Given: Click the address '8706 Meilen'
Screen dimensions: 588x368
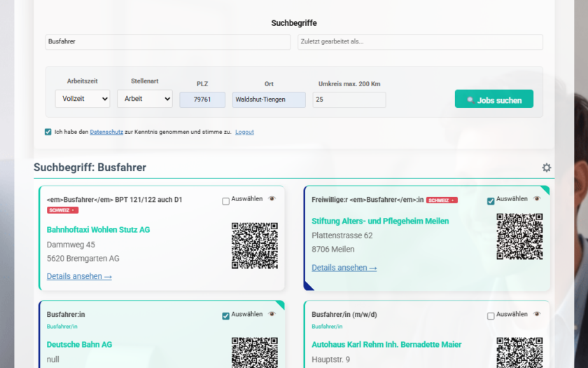Looking at the screenshot, I should (333, 250).
